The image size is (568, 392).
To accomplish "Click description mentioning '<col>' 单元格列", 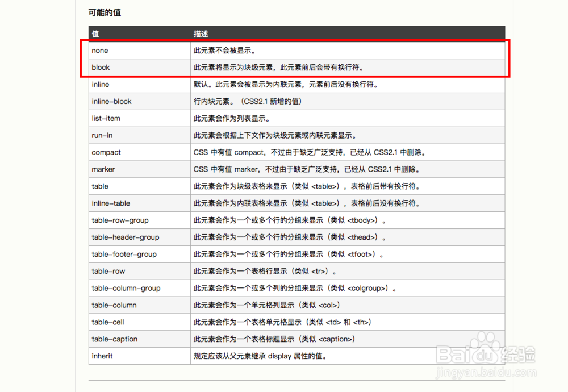I will [x=267, y=306].
